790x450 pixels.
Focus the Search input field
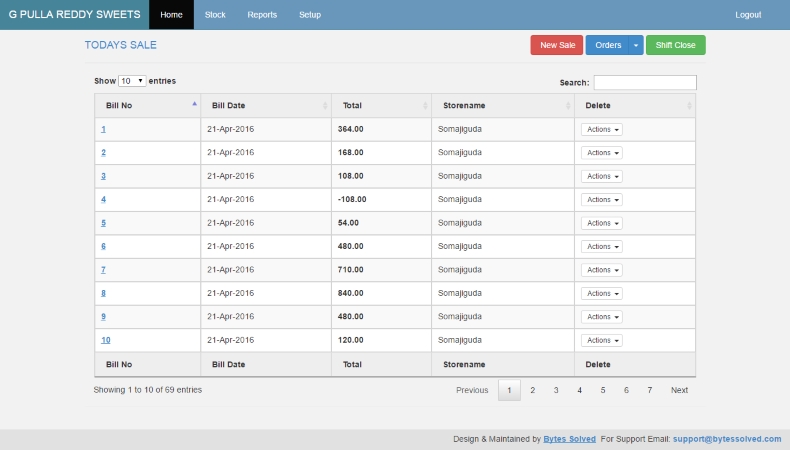[645, 82]
